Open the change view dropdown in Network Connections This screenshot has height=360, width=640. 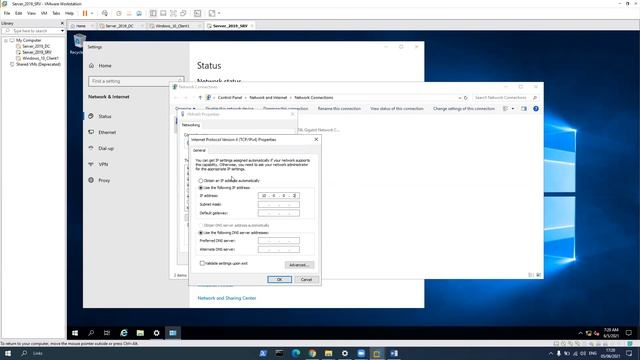point(513,109)
